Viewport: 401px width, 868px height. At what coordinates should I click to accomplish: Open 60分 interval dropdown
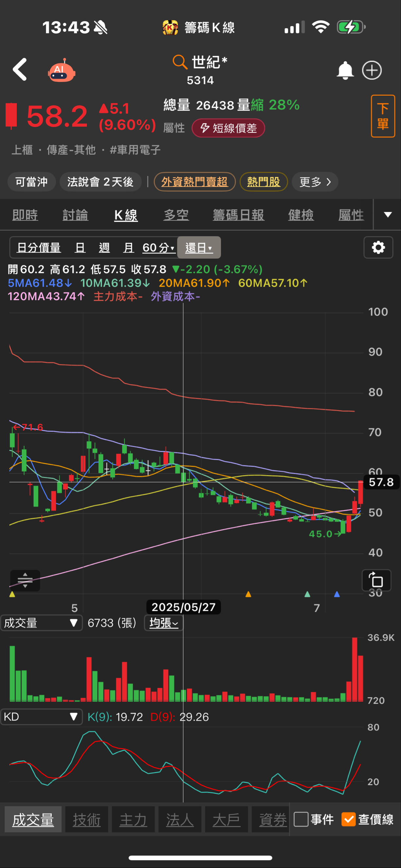[158, 248]
